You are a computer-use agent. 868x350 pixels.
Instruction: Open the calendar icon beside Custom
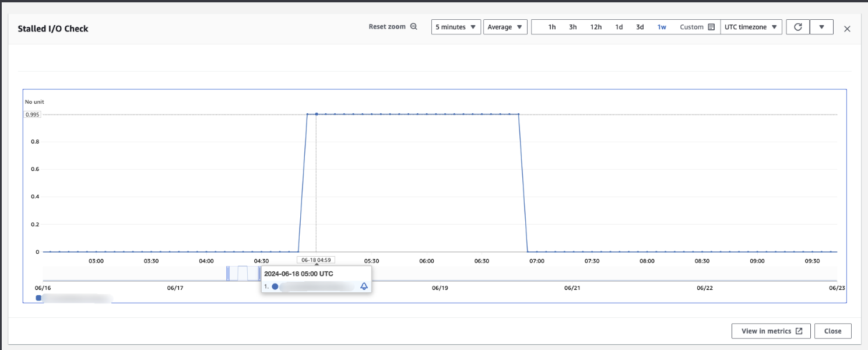(x=711, y=27)
